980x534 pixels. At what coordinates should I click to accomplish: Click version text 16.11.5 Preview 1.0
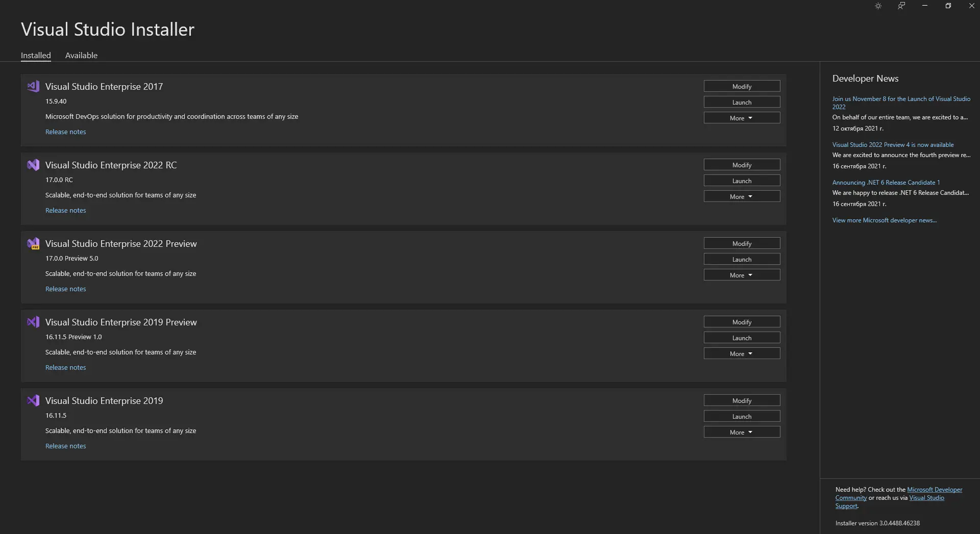coord(73,337)
